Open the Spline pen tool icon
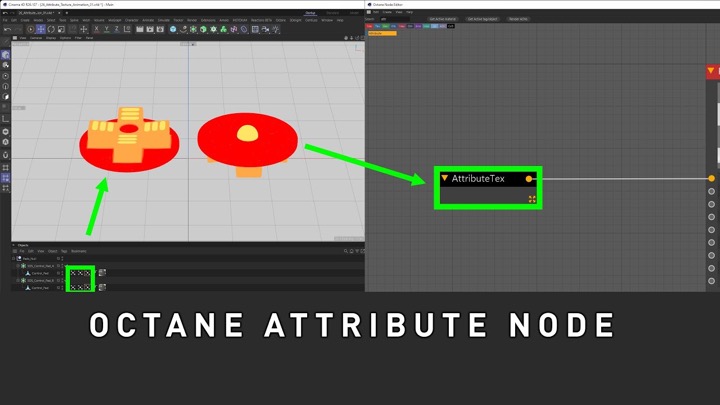 coord(183,29)
